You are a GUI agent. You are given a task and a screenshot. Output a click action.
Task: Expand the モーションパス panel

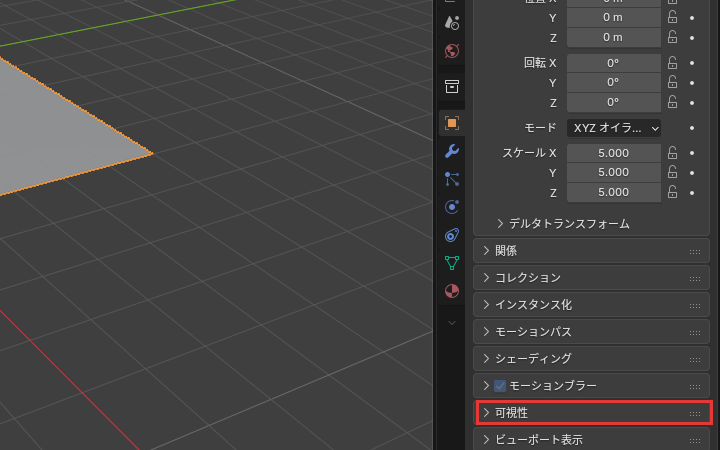[x=486, y=332]
